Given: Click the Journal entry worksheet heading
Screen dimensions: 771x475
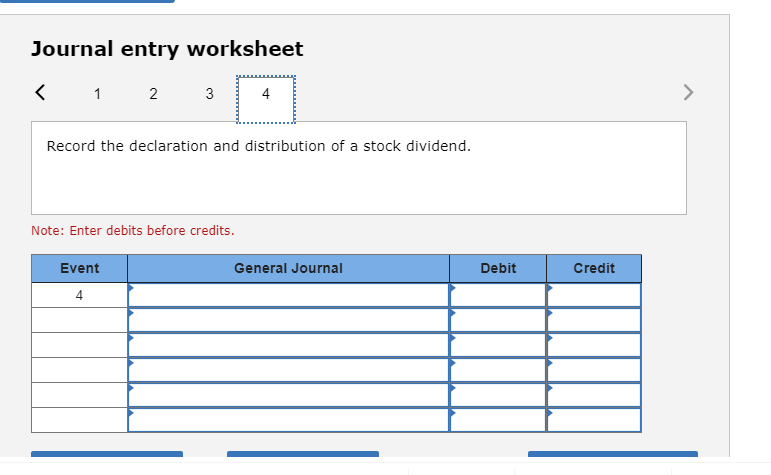Looking at the screenshot, I should tap(167, 49).
